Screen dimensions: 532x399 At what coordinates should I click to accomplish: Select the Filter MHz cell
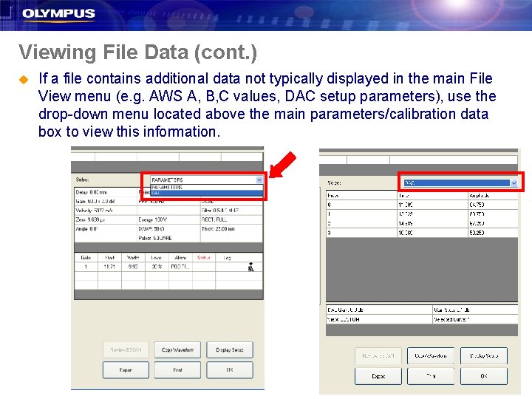point(231,211)
